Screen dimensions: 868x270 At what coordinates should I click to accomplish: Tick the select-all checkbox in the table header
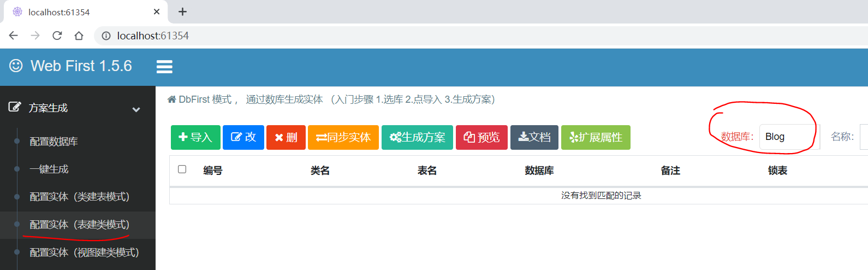182,169
